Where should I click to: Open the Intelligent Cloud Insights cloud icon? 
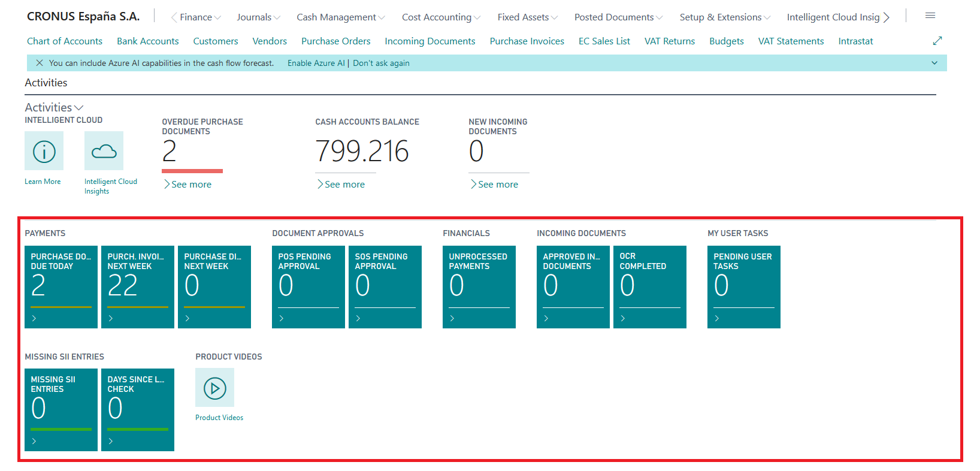104,151
